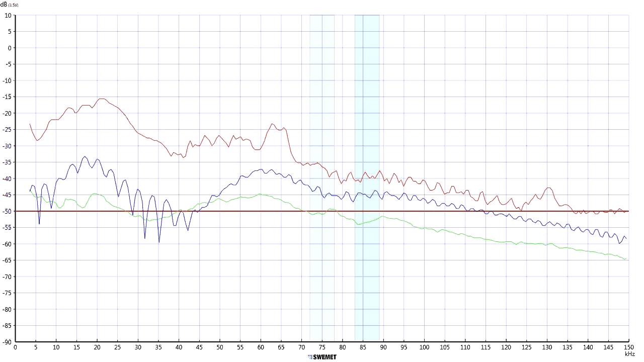This screenshot has height=362, width=644.
Task: Click the -50 dB axis tick label
Action: click(x=7, y=211)
